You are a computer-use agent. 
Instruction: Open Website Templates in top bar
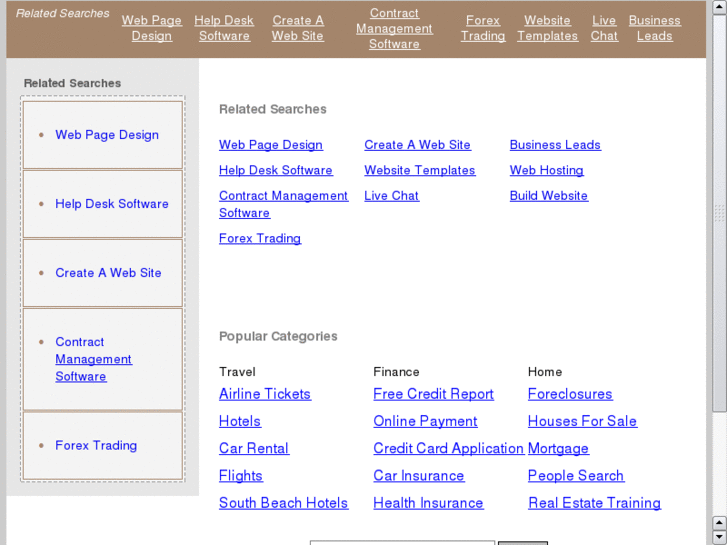click(548, 28)
